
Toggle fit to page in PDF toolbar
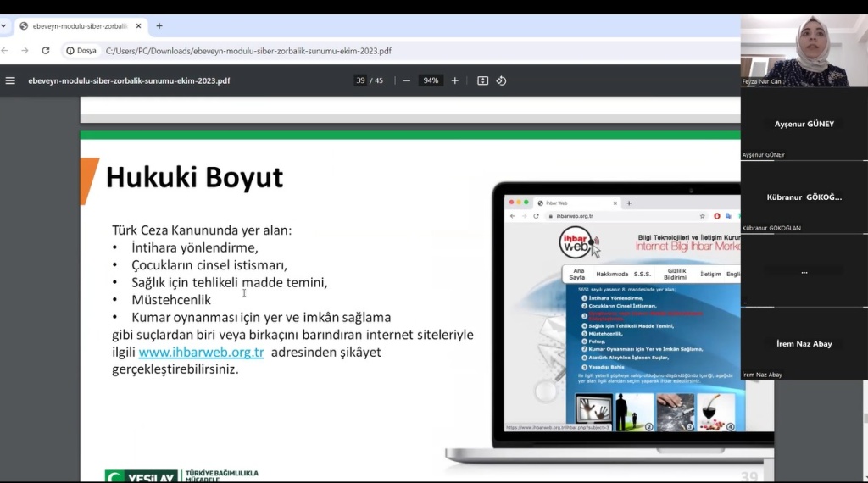click(482, 80)
